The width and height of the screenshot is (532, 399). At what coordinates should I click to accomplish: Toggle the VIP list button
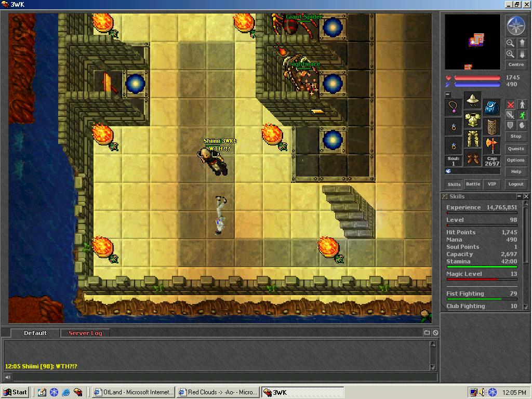point(491,184)
